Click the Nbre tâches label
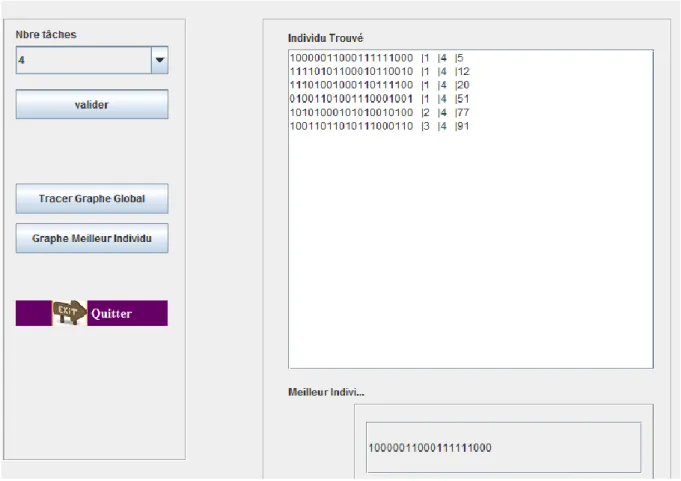Screen dimensions: 681x481 pos(46,34)
